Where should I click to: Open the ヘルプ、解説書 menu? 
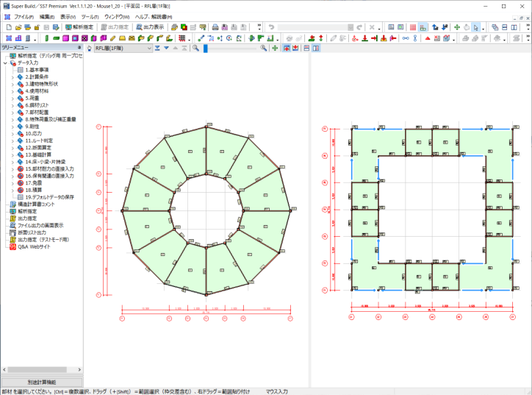154,17
